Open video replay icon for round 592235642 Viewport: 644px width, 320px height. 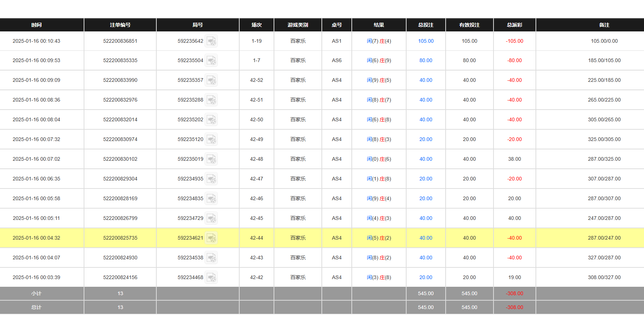(x=211, y=41)
